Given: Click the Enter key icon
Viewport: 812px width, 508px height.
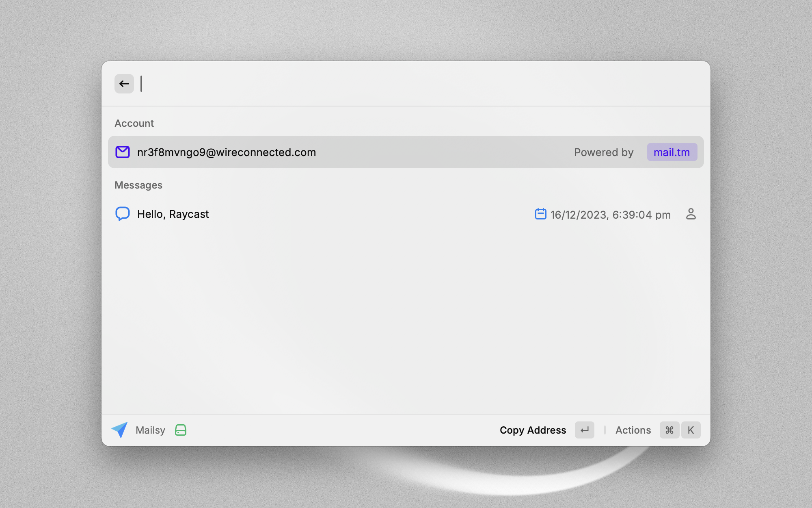Looking at the screenshot, I should click(x=584, y=430).
